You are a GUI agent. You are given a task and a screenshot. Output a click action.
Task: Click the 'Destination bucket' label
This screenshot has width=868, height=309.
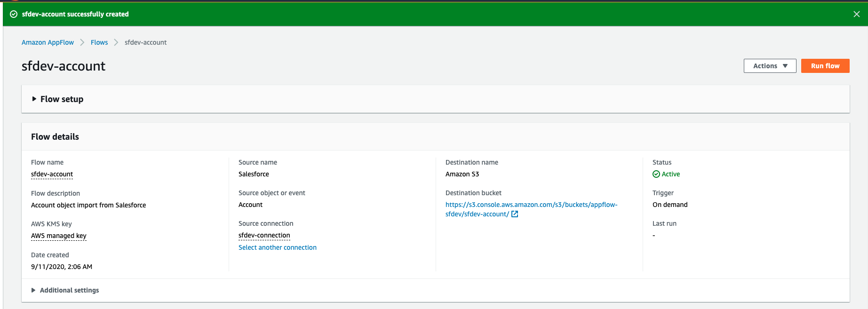coord(473,193)
